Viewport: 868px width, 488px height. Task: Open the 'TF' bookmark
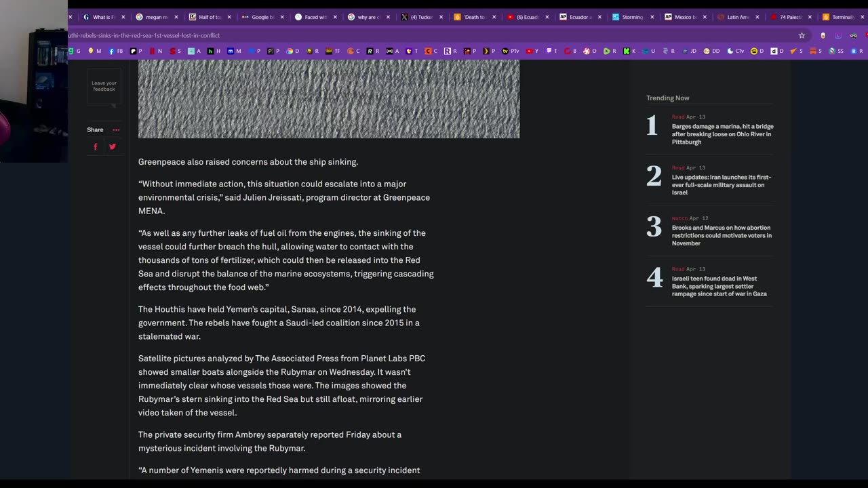click(x=333, y=51)
